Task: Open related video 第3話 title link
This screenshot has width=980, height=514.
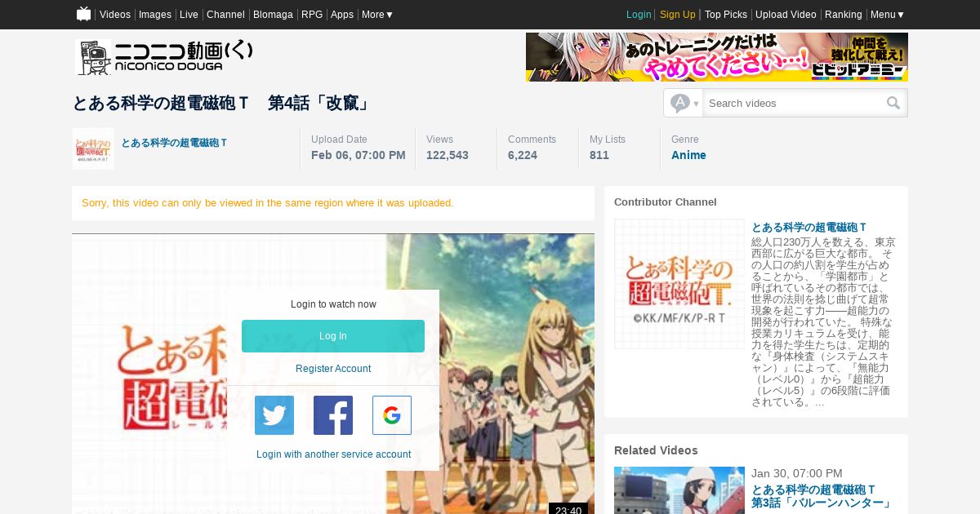Action: tap(822, 496)
